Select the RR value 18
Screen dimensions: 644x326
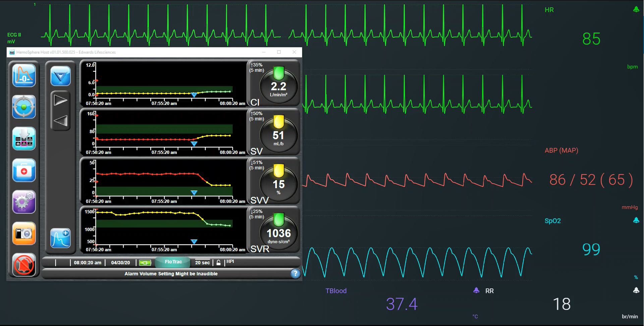[562, 304]
